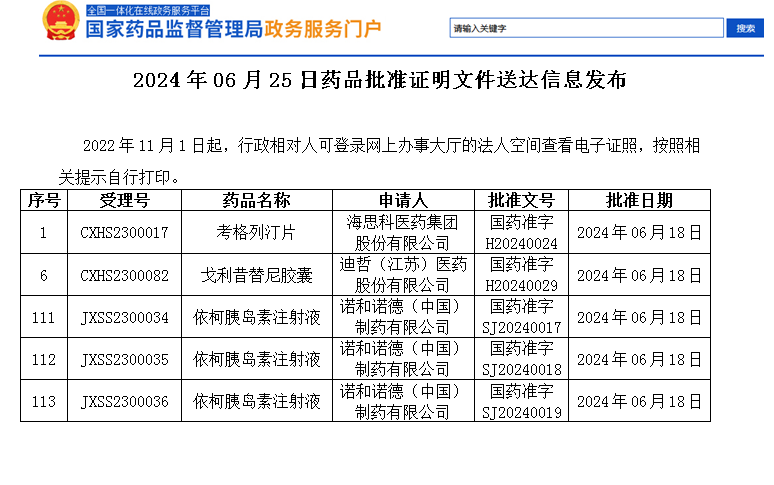Click approval number 国药准字 SJ20240018

[521, 359]
